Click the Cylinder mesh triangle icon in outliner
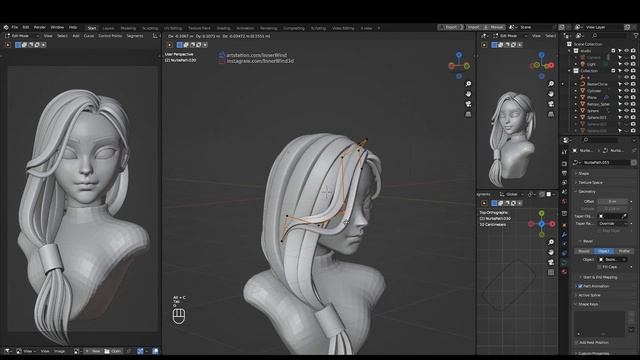This screenshot has height=360, width=640. (582, 91)
